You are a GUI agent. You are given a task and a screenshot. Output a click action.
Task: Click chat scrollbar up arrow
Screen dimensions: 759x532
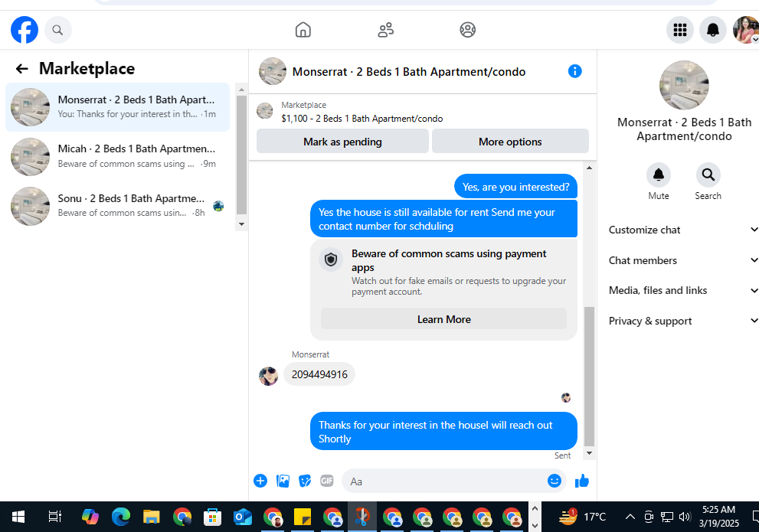click(x=589, y=168)
